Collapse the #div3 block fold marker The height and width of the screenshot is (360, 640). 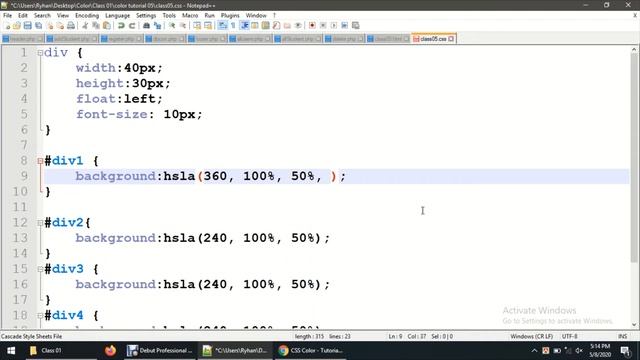tap(40, 269)
